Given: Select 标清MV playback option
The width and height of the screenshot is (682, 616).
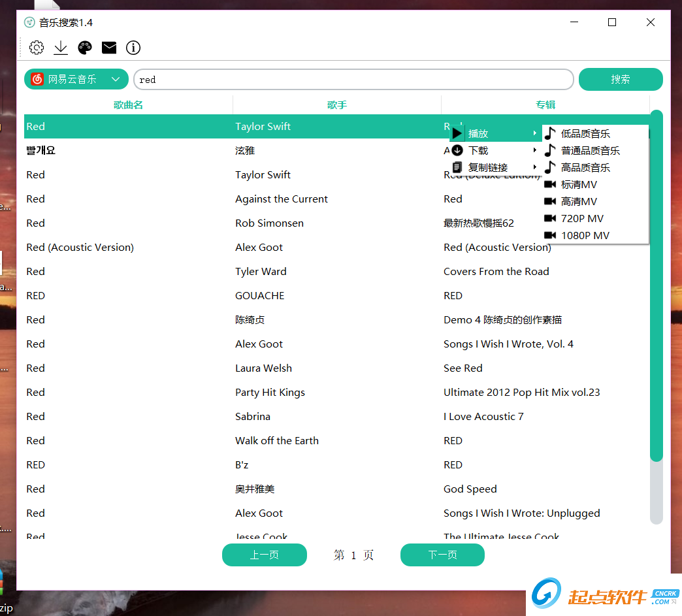Looking at the screenshot, I should [x=596, y=184].
